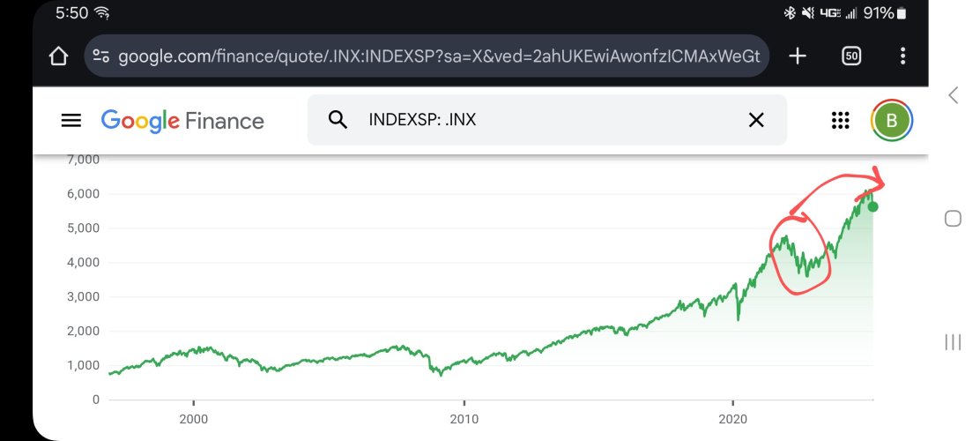Open the Google apps grid
This screenshot has height=441, width=980.
click(x=841, y=120)
